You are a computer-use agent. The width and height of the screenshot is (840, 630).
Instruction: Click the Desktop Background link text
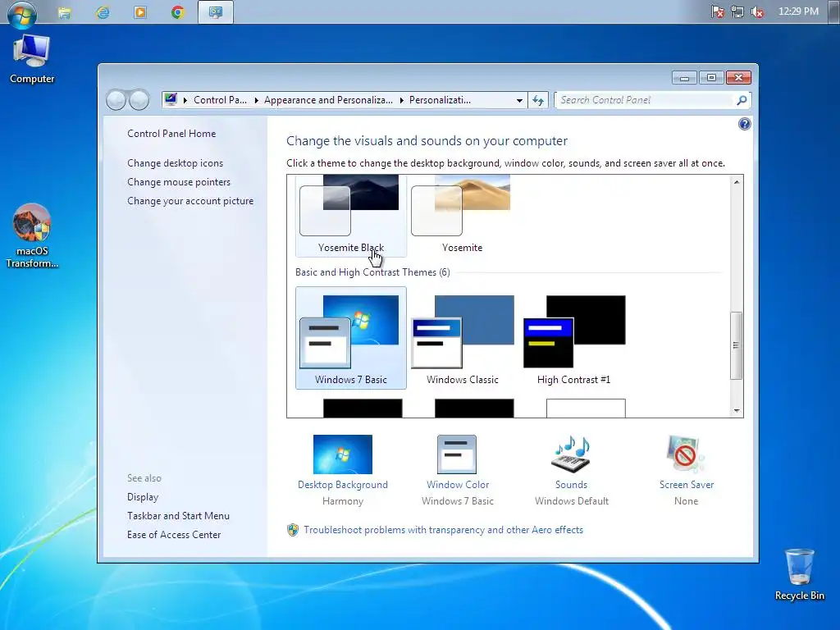coord(343,485)
